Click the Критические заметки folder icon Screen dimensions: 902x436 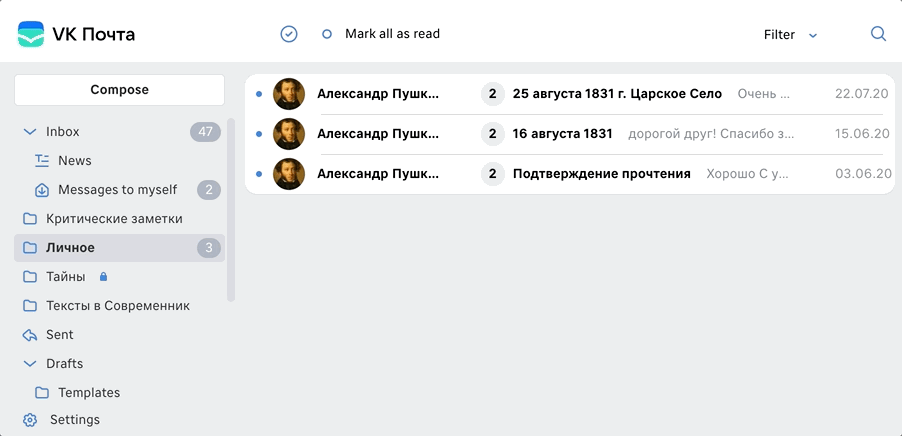point(29,219)
